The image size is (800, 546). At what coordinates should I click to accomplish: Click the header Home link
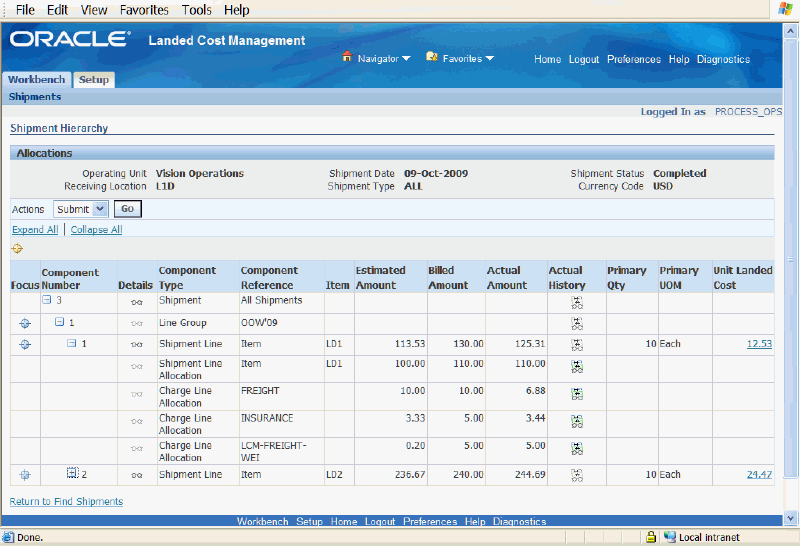tap(547, 59)
